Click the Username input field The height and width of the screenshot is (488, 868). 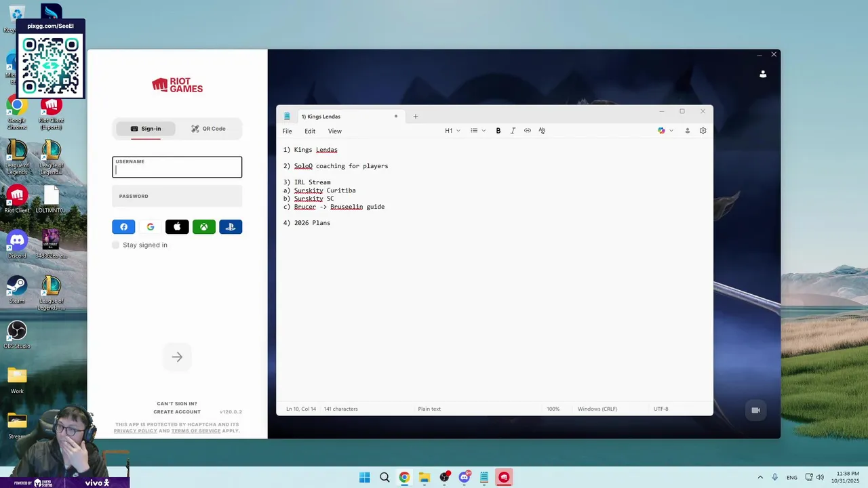tap(177, 167)
